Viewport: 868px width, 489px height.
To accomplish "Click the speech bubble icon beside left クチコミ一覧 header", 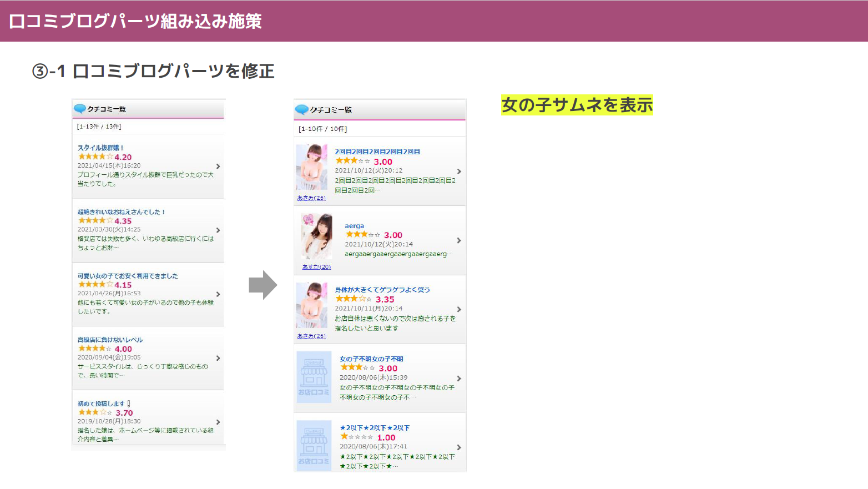I will [x=79, y=109].
